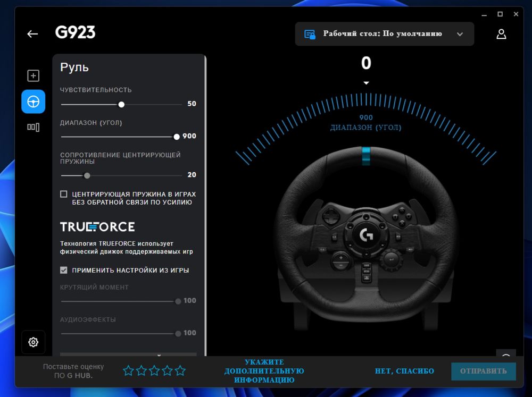Rate G HUB three stars
This screenshot has height=397, width=532.
(154, 370)
